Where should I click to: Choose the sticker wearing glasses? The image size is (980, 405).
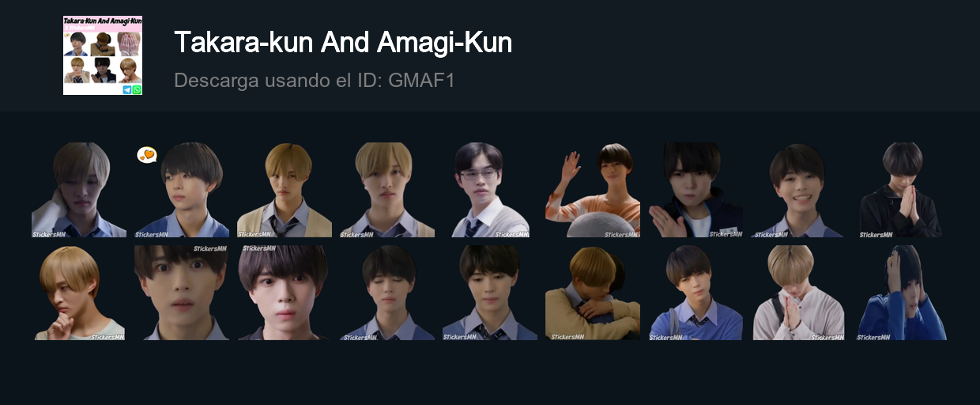(x=490, y=190)
